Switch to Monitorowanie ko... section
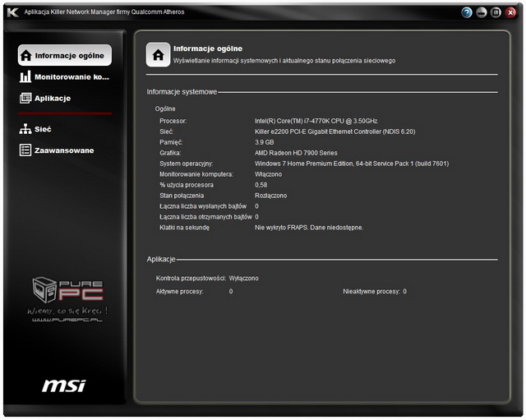The width and height of the screenshot is (526, 420). tap(64, 76)
